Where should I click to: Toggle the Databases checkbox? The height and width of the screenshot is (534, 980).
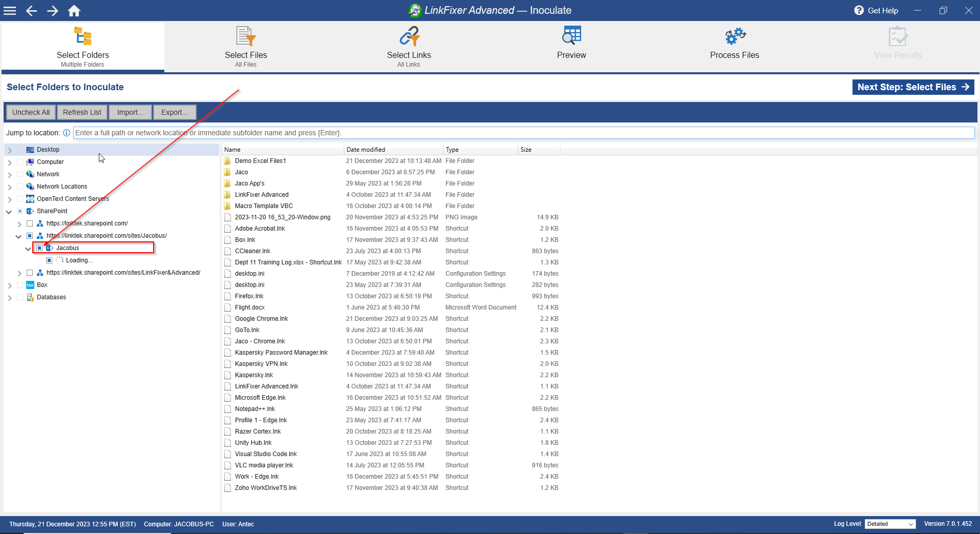pyautogui.click(x=20, y=297)
